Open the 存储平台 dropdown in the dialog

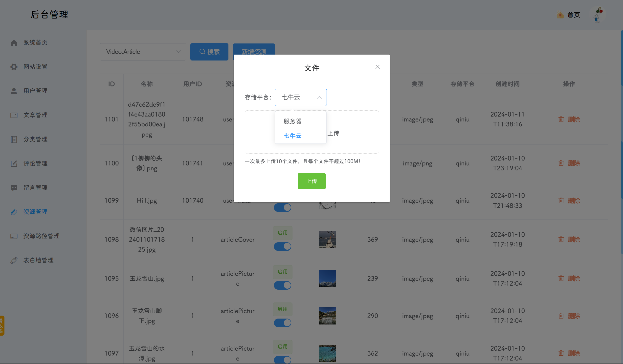tap(301, 97)
